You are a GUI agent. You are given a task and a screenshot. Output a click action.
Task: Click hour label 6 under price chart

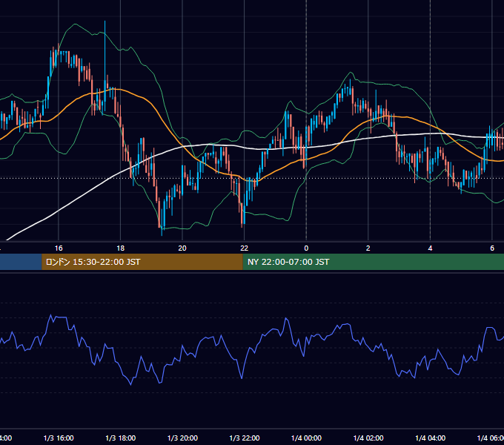[x=492, y=248]
